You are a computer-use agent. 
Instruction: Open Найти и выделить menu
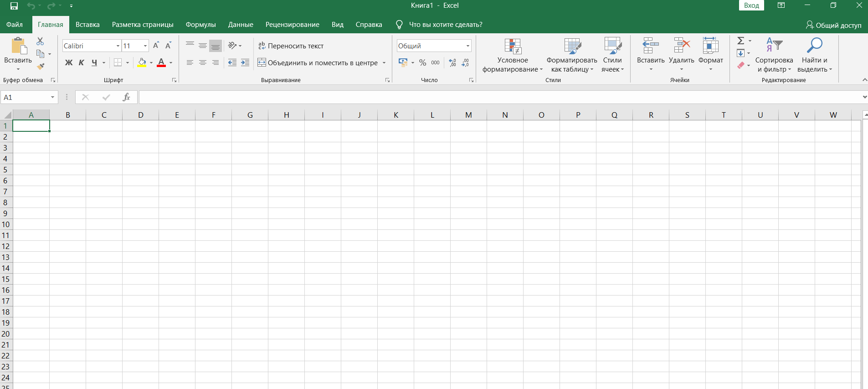tap(814, 55)
